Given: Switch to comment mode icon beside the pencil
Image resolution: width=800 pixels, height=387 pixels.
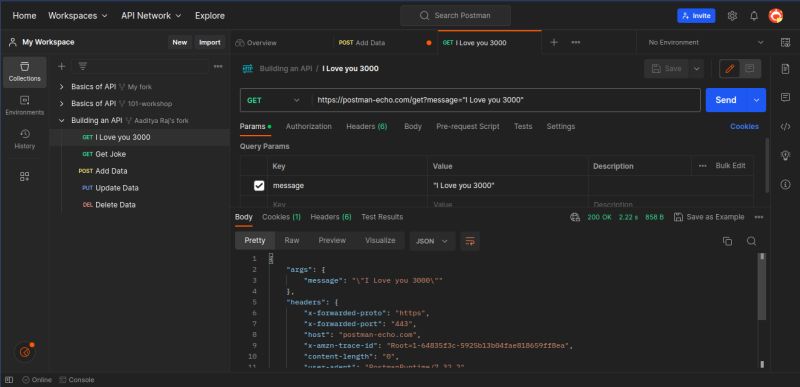Looking at the screenshot, I should click(749, 68).
